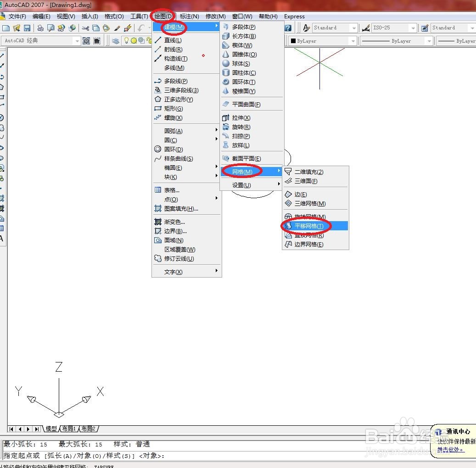Switch to the 布局2 layout tab
This screenshot has width=476, height=468.
[x=89, y=429]
